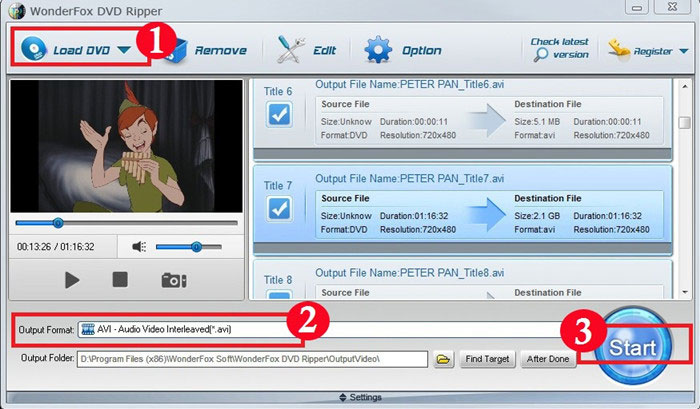Screen dimensions: 700x409
Task: Select Output File Name PETER PAN_Title7.avi
Action: click(x=409, y=179)
